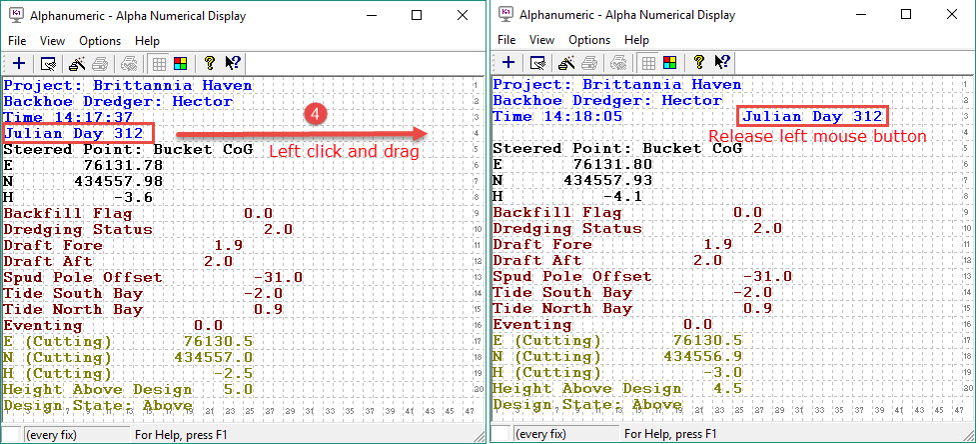Open the File menu in the 14:17:37 window

click(x=17, y=41)
